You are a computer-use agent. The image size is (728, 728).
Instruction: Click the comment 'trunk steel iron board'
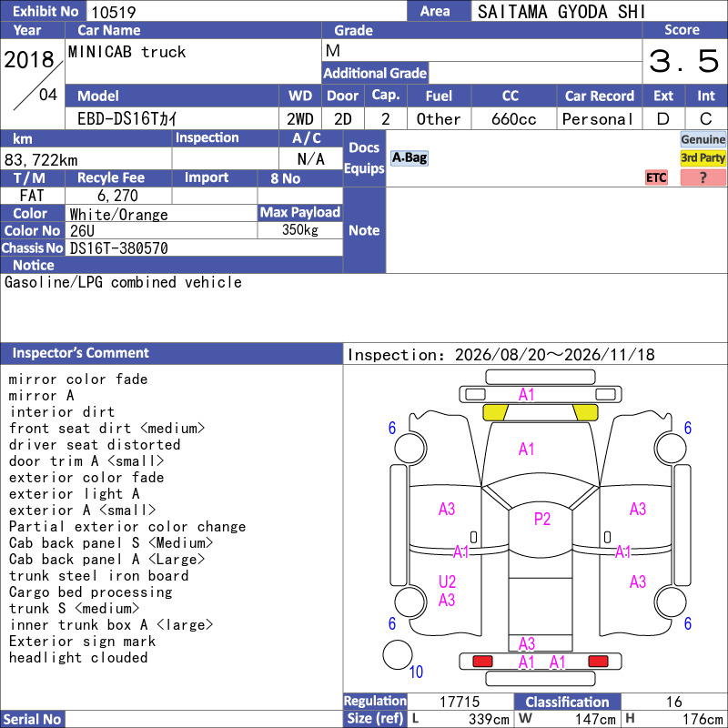click(x=98, y=576)
